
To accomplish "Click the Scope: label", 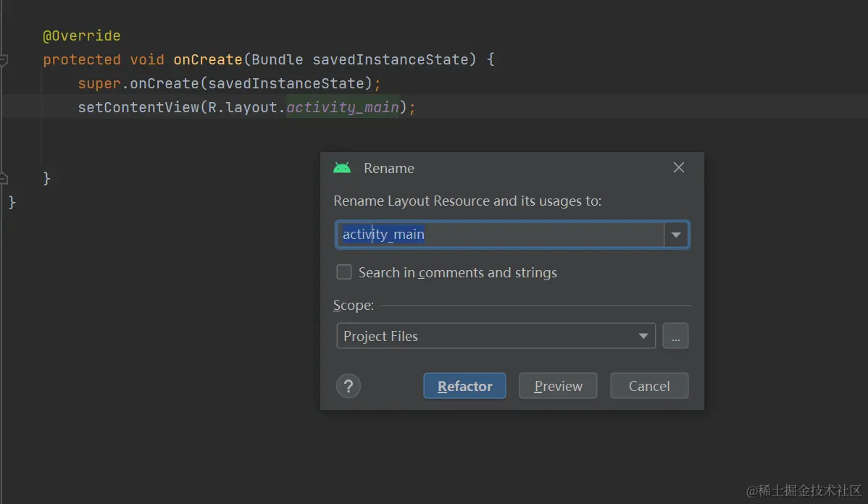I will (353, 306).
